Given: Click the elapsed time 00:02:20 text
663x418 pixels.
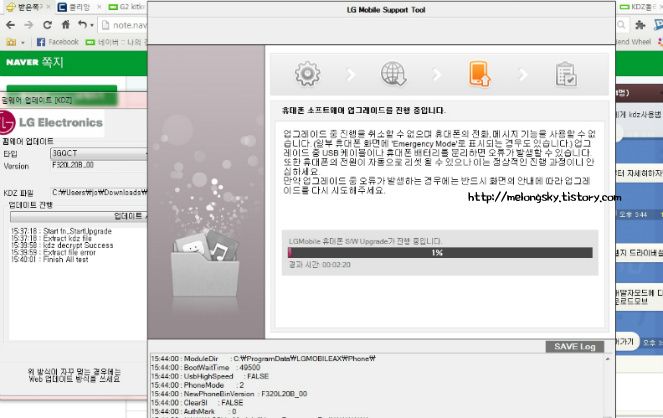Looking at the screenshot, I should (x=320, y=265).
